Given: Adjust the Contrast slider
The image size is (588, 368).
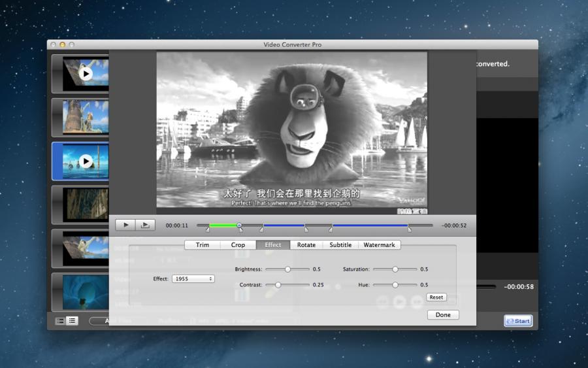Looking at the screenshot, I should point(278,285).
